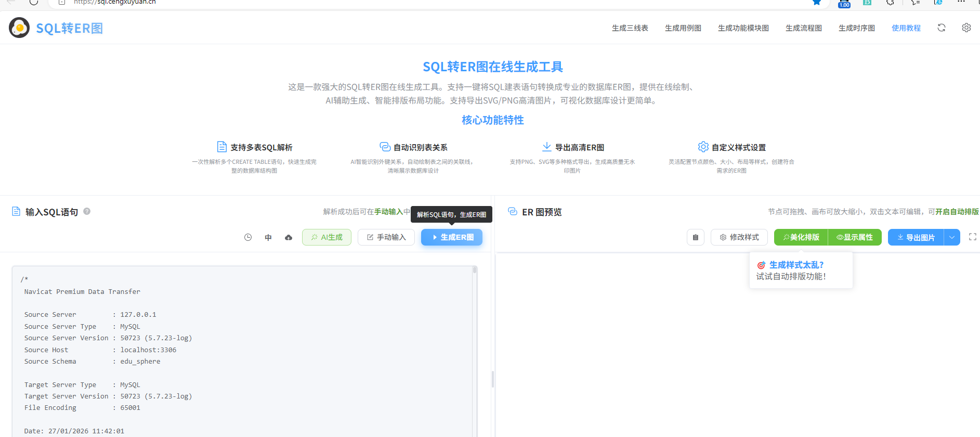Viewport: 980px width, 437px height.
Task: Click the 'Source Server : 127.0.0.1' line
Action: pos(90,315)
